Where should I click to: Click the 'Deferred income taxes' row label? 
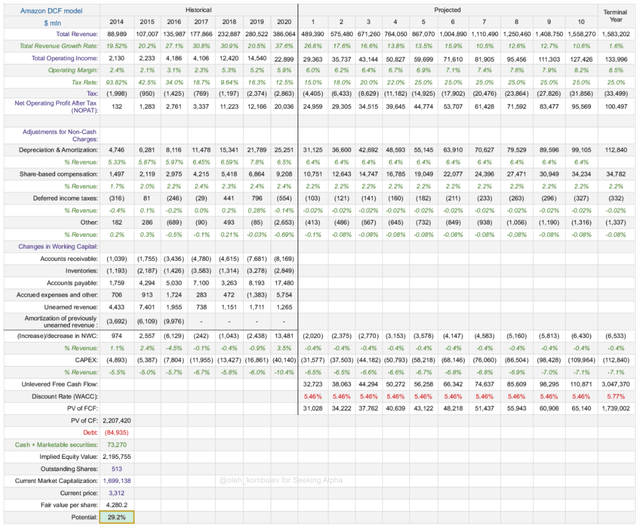65,198
